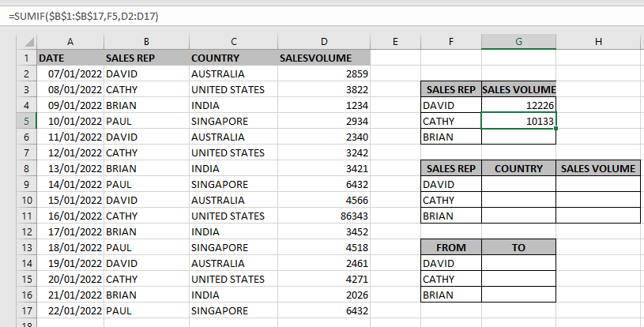
Task: Click the date 21/01/2022
Action: coord(70,295)
